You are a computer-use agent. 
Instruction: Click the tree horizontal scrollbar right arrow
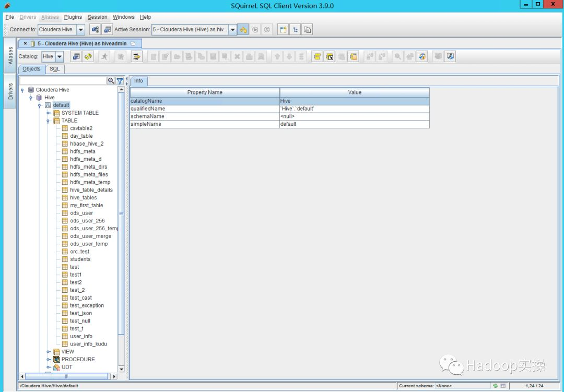pyautogui.click(x=114, y=376)
